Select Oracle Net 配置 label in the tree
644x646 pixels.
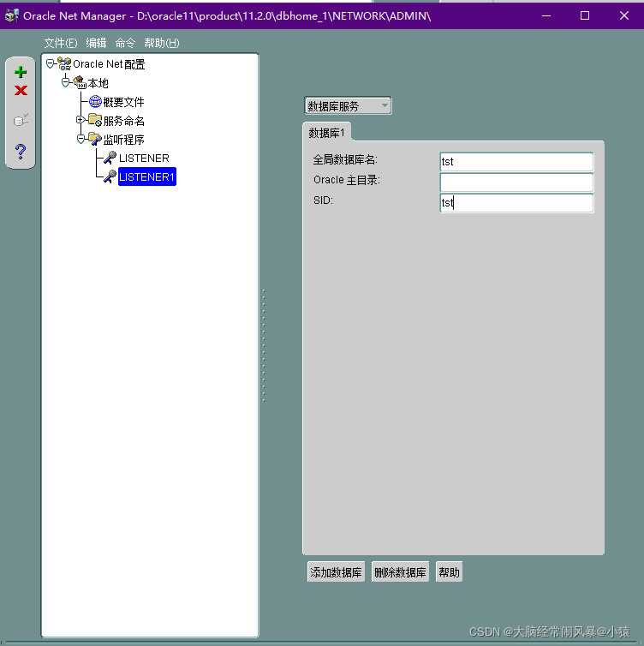tap(109, 64)
